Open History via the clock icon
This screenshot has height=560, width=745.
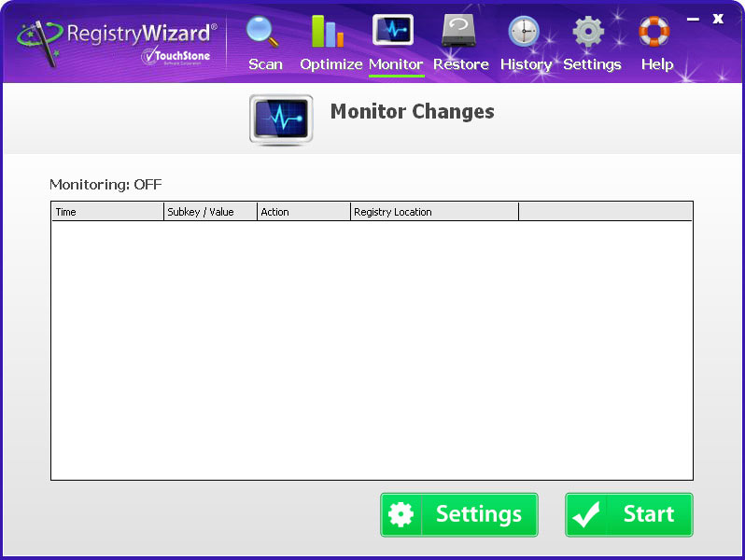click(x=524, y=33)
